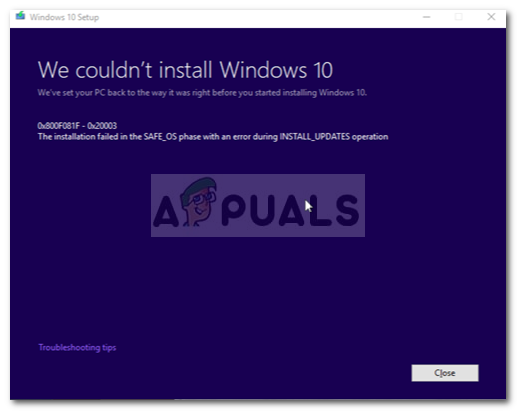
Task: Open the Troubleshooting tips link
Action: click(x=77, y=347)
